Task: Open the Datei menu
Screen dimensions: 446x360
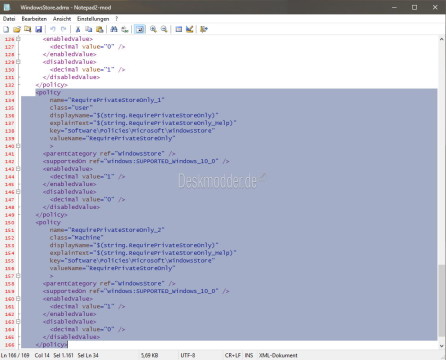Action: tap(9, 19)
